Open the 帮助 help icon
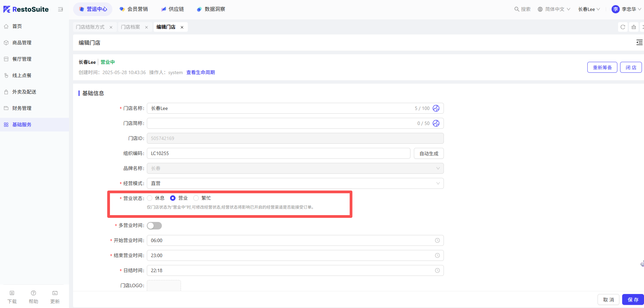This screenshot has width=644, height=308. 33,293
